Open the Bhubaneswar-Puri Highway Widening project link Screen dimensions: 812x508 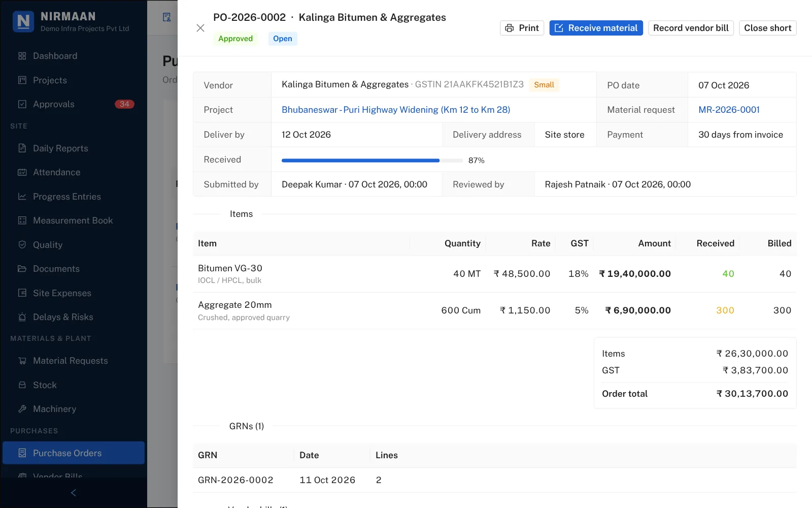(x=396, y=110)
